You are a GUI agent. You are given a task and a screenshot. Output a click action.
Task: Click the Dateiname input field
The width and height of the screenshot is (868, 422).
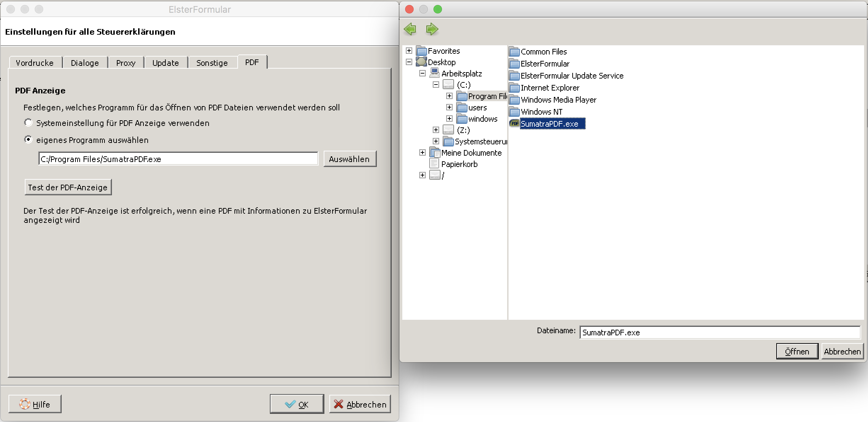click(720, 333)
